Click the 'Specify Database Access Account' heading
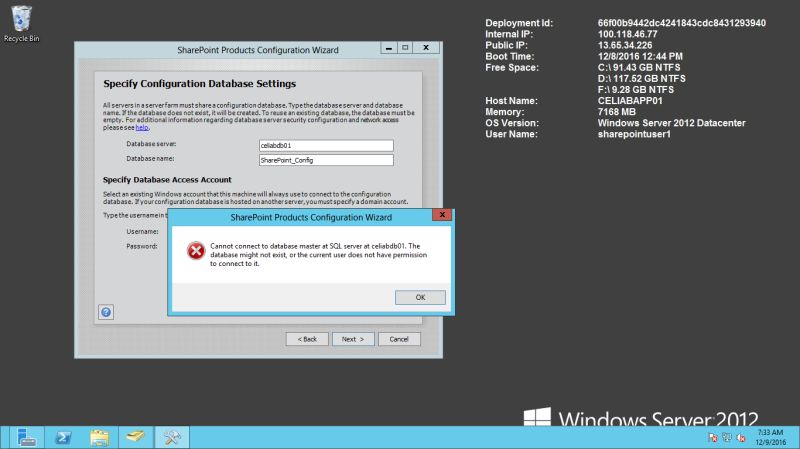The width and height of the screenshot is (800, 449). (167, 180)
